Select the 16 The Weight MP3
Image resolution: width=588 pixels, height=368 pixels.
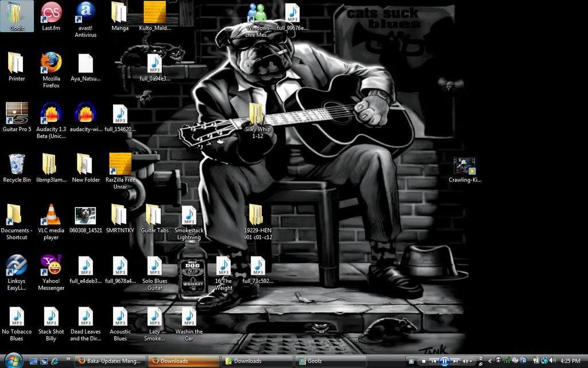click(223, 273)
